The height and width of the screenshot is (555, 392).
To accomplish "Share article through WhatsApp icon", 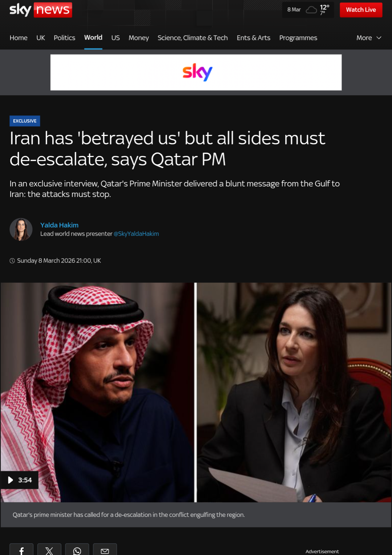I will click(77, 550).
